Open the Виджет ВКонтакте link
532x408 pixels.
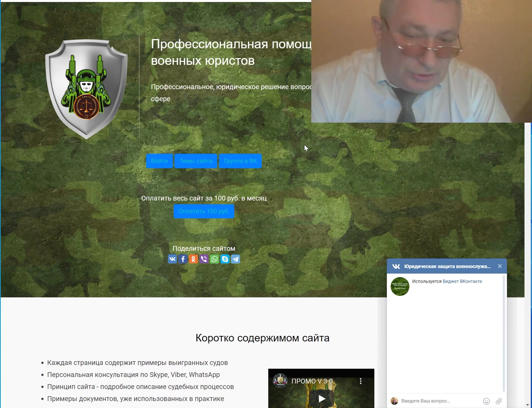coord(462,281)
